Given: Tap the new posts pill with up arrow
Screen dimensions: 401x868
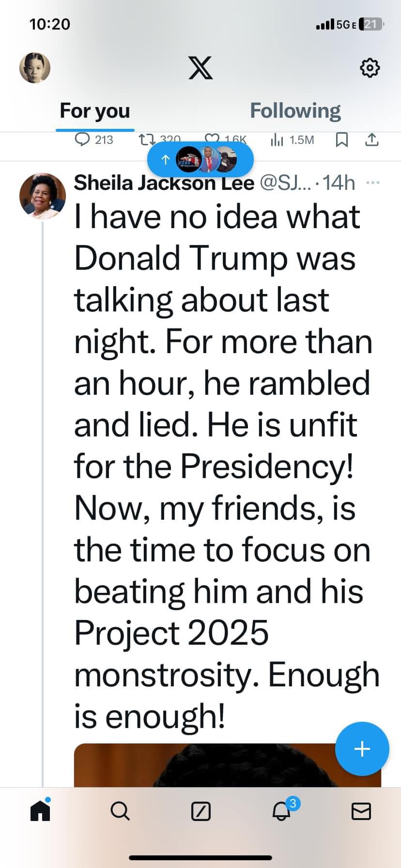Looking at the screenshot, I should tap(200, 159).
